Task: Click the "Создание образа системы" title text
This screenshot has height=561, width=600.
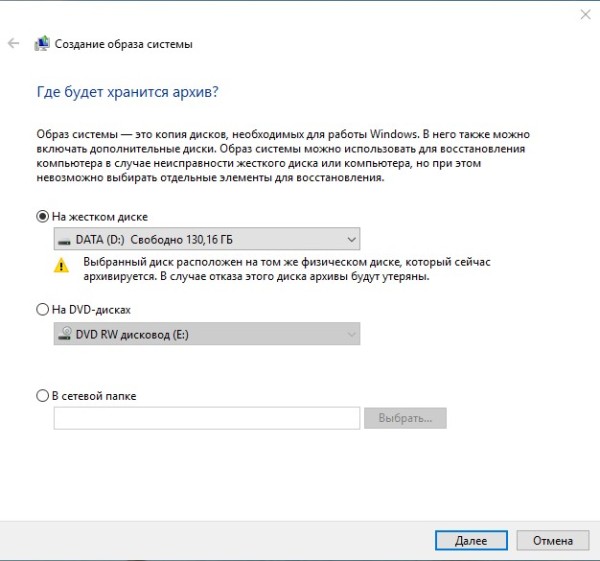Action: 124,44
